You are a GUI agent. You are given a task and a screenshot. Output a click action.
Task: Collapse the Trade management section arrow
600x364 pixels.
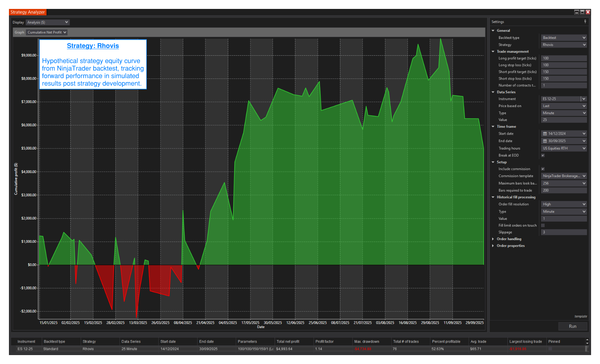[493, 52]
